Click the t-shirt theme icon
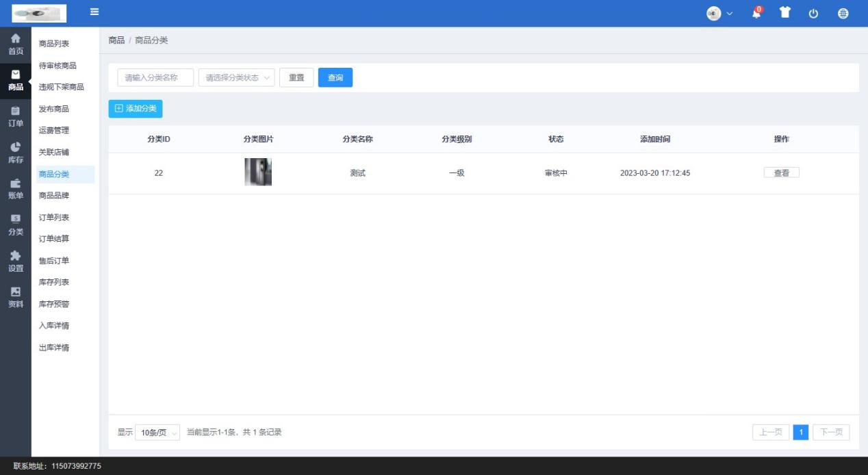Screen dimensions: 868x475 (x=785, y=13)
